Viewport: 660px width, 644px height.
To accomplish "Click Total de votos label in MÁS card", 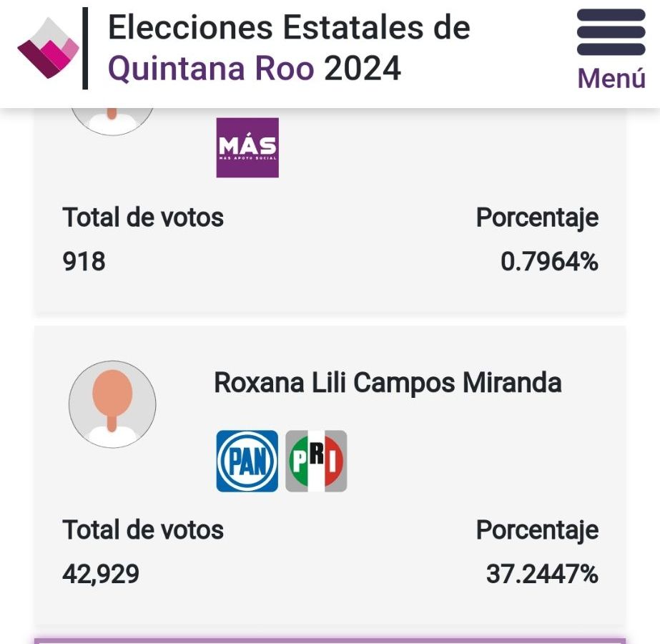I will (x=143, y=218).
